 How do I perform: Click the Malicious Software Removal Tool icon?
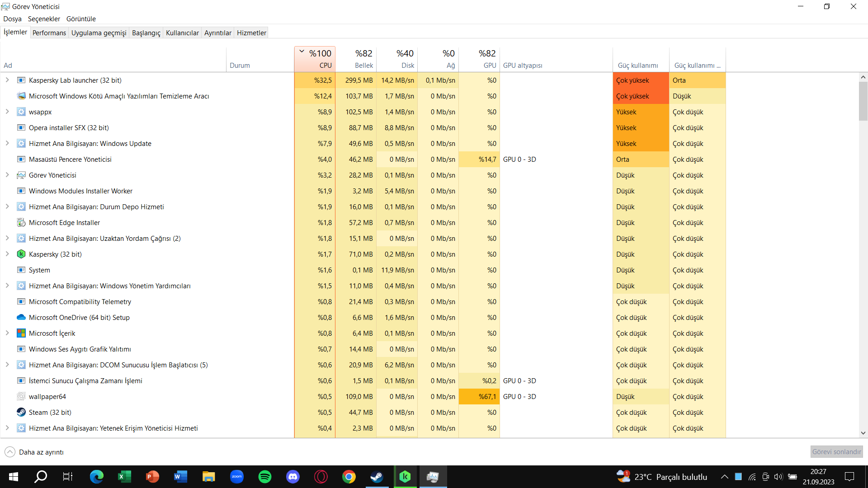coord(21,96)
